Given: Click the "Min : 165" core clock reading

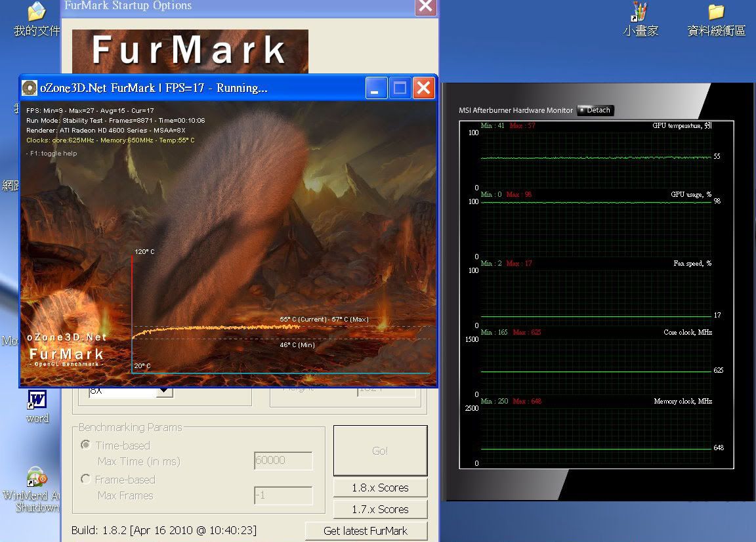Looking at the screenshot, I should [x=494, y=332].
